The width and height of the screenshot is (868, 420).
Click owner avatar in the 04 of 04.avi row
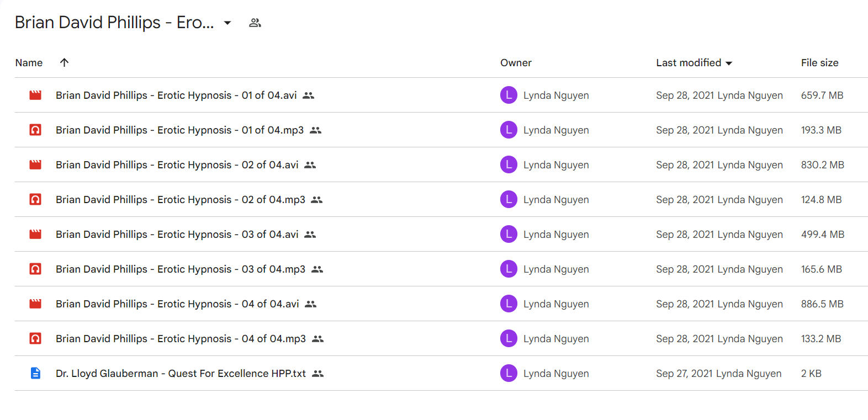click(x=509, y=304)
